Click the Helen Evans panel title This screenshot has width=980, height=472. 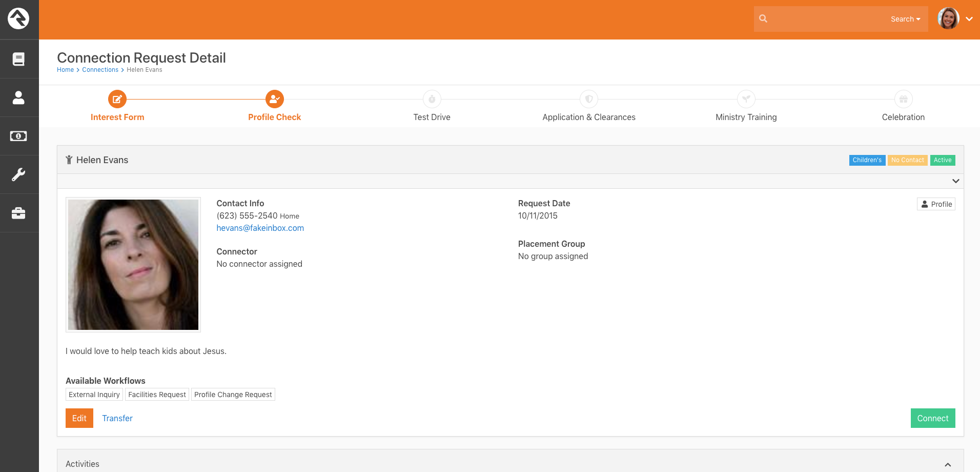(102, 160)
